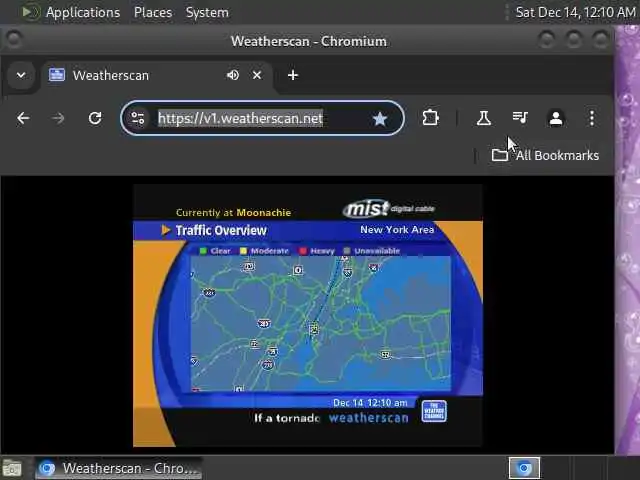Click the window menu button in title bar

click(14, 40)
